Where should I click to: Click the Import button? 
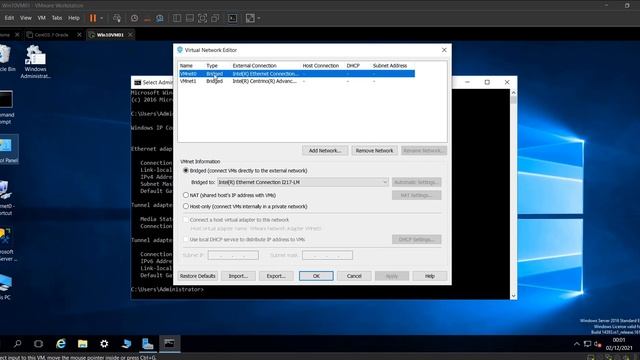tap(238, 276)
